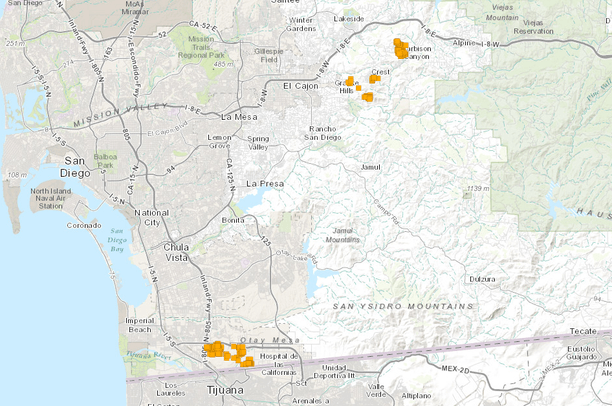The height and width of the screenshot is (406, 612).
Task: Select the Bonita label
Action: click(233, 220)
